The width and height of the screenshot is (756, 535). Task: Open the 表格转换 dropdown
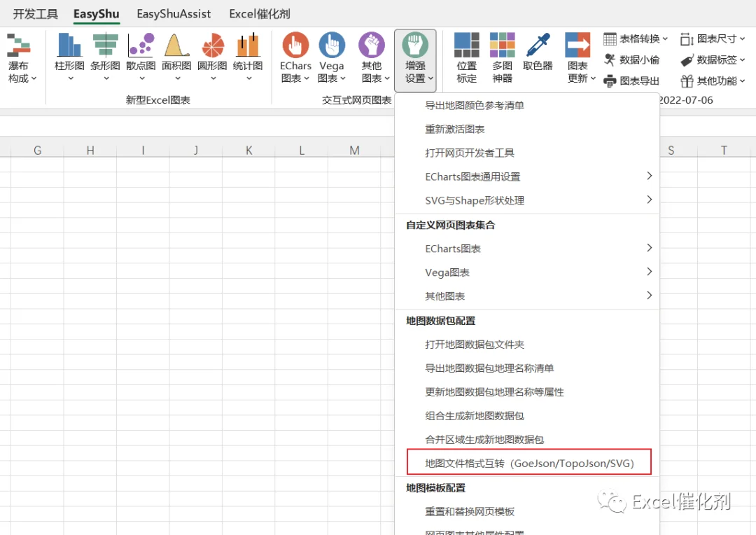coord(636,39)
